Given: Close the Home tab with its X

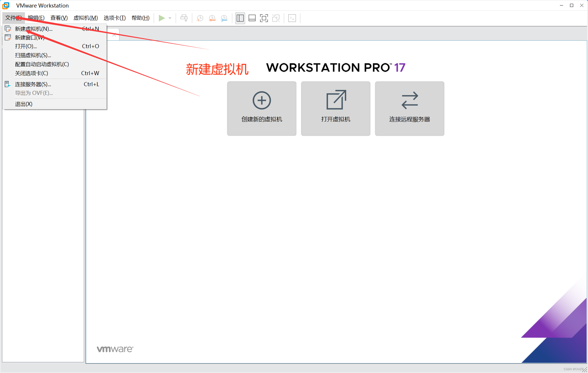Looking at the screenshot, I should (x=114, y=35).
